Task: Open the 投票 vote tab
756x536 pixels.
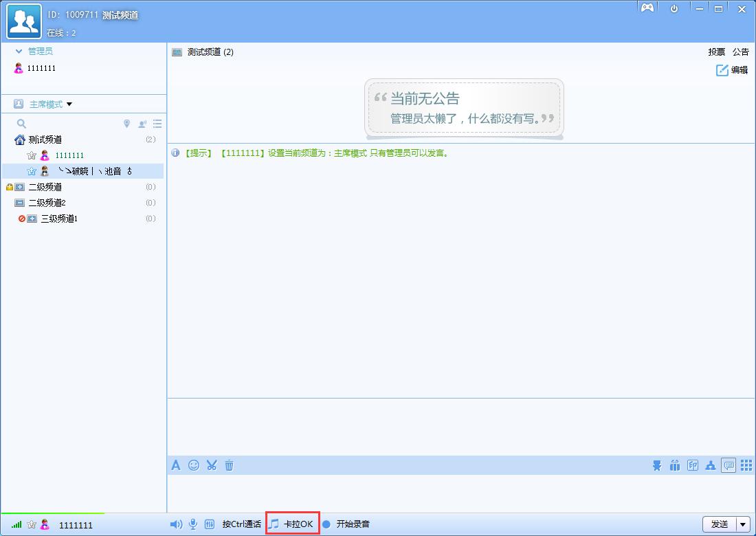Action: coord(716,52)
